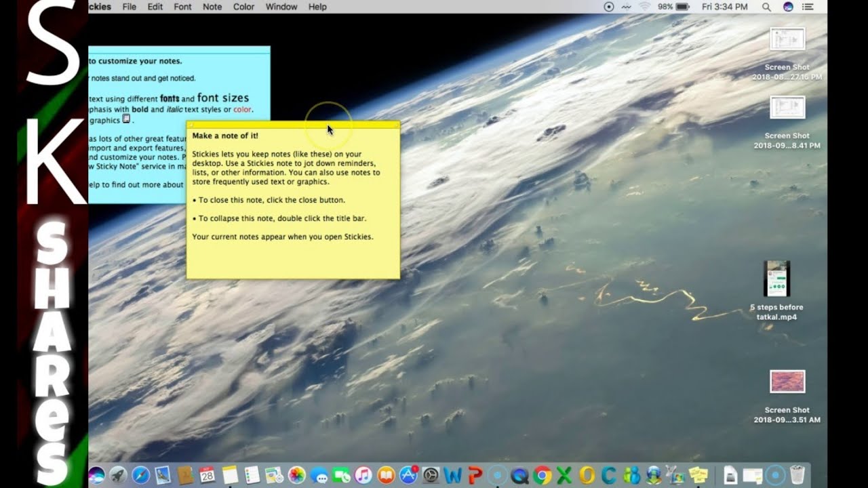Open FaceTime in the Dock
Screen dimensions: 868x488
[341, 475]
